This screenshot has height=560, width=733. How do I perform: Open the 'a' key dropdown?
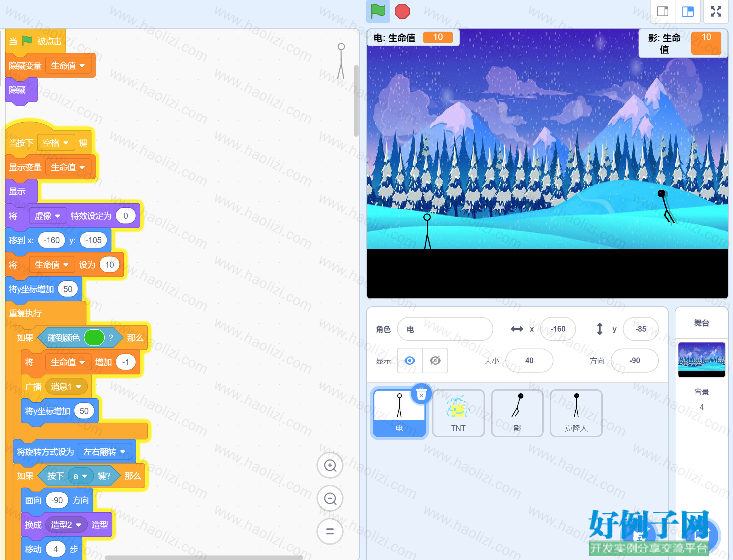pyautogui.click(x=80, y=476)
